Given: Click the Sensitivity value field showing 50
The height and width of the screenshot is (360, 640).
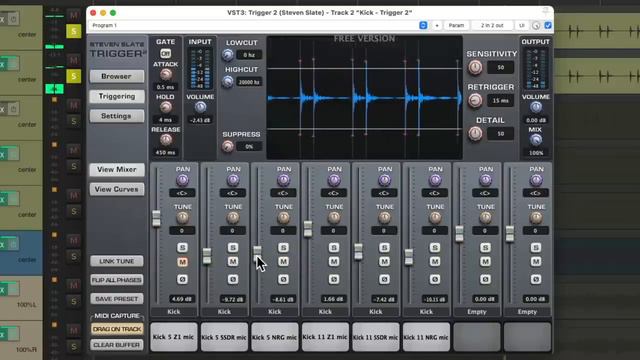Looking at the screenshot, I should 501,67.
